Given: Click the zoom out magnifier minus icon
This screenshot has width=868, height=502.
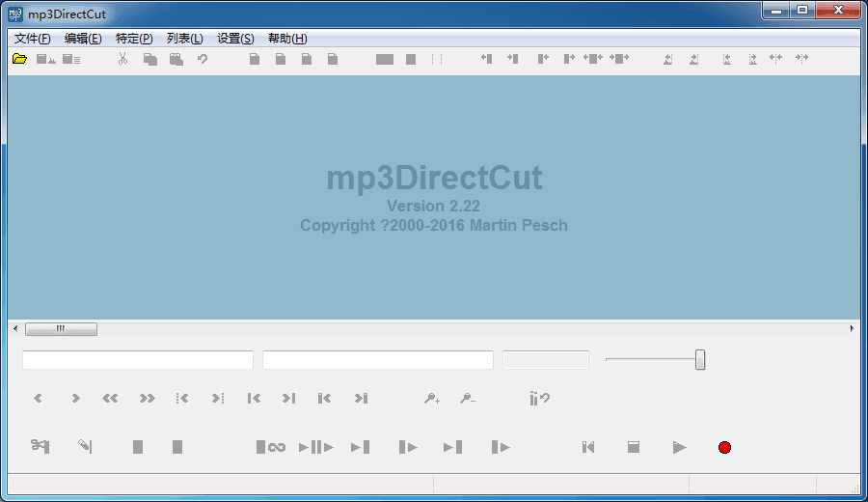Looking at the screenshot, I should tap(468, 399).
